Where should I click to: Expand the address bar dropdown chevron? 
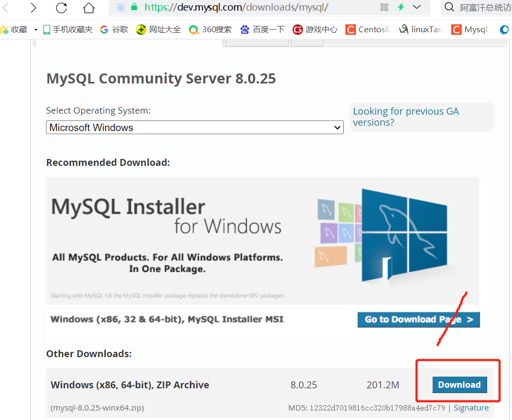coord(417,7)
